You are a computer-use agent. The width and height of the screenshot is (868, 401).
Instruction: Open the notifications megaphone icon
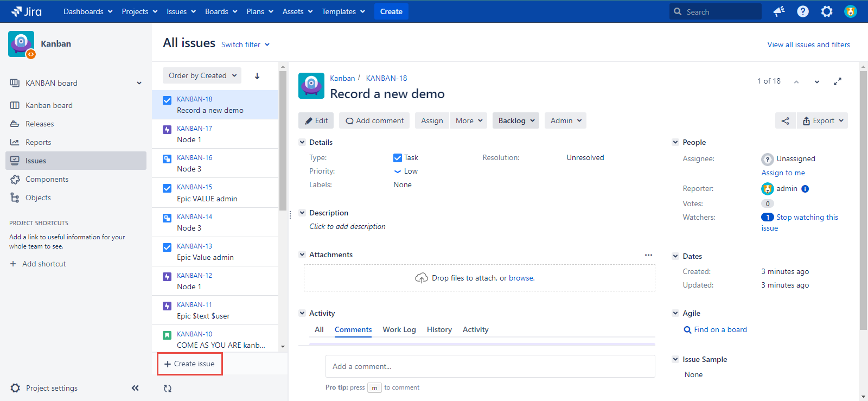779,11
